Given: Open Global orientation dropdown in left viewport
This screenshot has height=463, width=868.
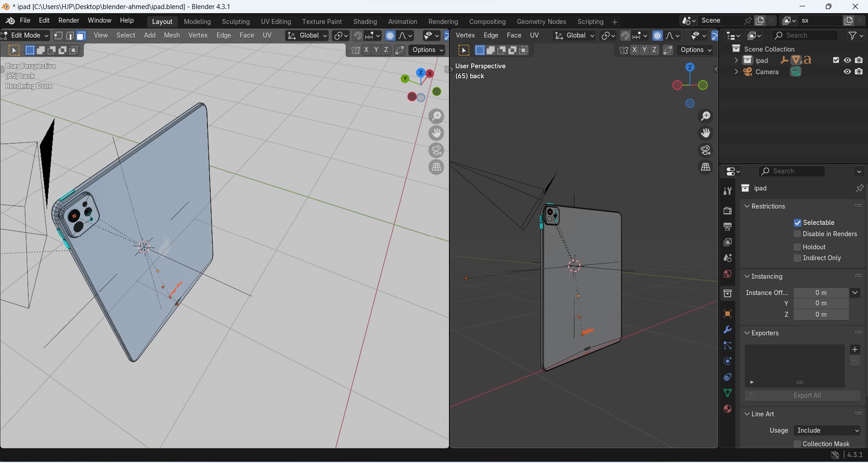Looking at the screenshot, I should click(307, 36).
